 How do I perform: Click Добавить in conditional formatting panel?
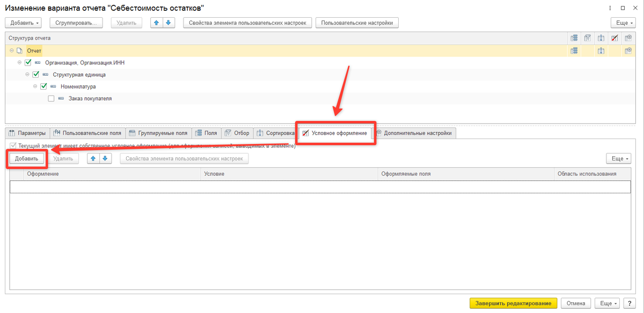click(26, 158)
